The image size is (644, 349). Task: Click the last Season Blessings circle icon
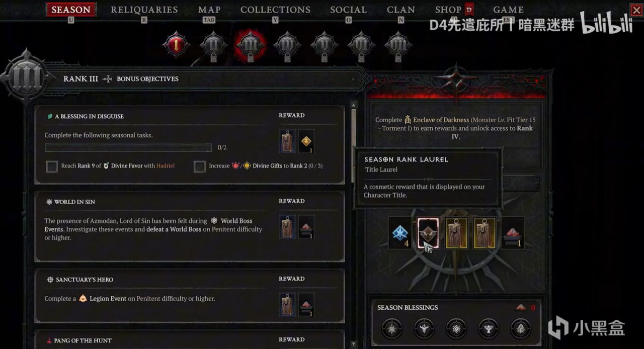tap(520, 328)
